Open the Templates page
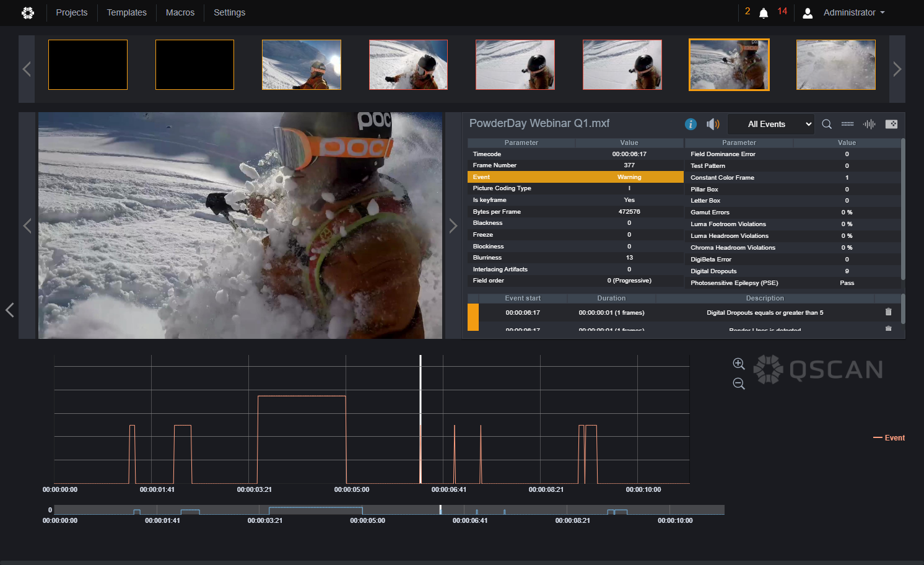 click(127, 12)
